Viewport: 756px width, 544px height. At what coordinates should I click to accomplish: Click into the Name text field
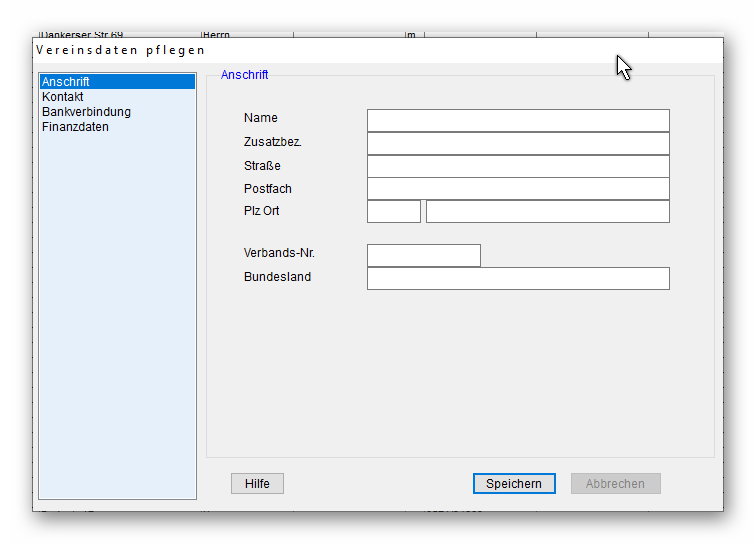[x=517, y=120]
